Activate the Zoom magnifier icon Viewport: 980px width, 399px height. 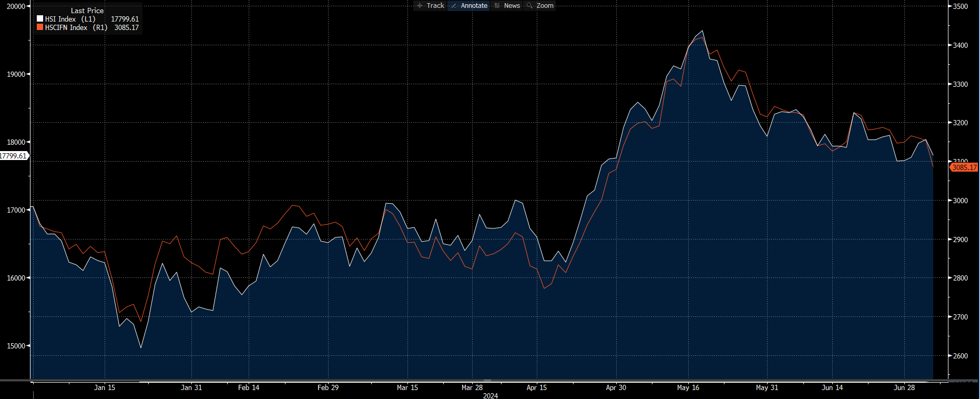pos(530,6)
